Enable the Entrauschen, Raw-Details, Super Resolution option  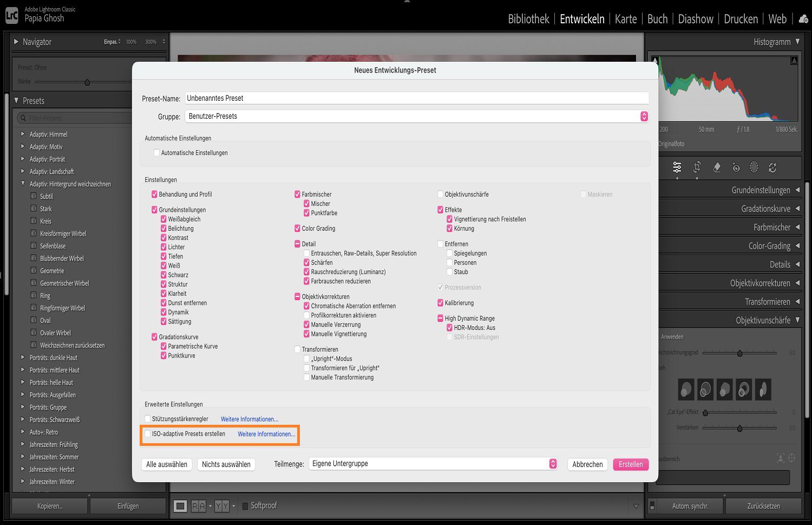point(306,253)
